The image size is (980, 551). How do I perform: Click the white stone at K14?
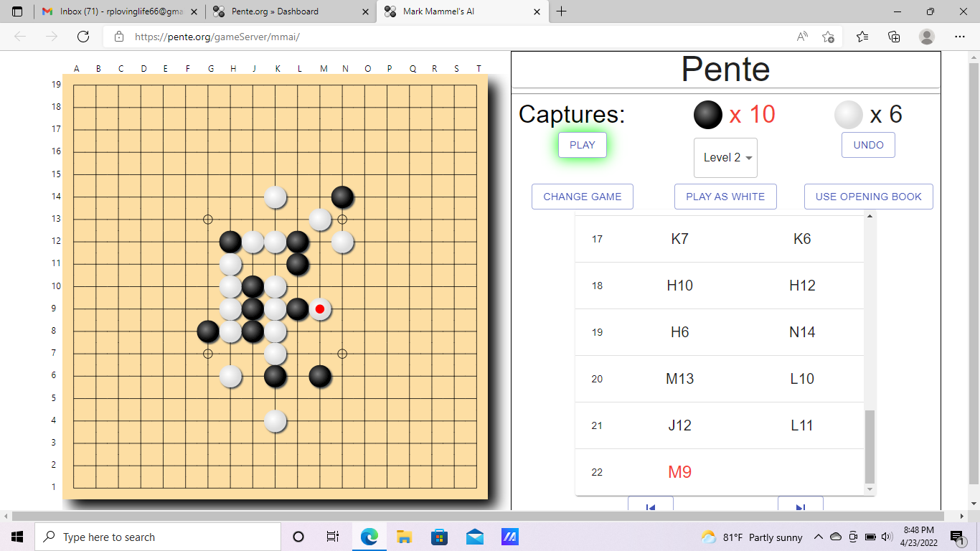pos(275,197)
